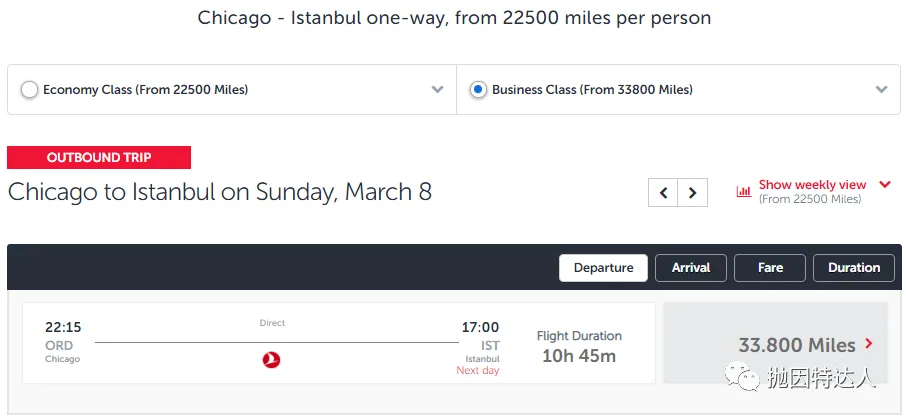The height and width of the screenshot is (418, 906).
Task: Sort flights by Arrival
Action: click(x=690, y=268)
